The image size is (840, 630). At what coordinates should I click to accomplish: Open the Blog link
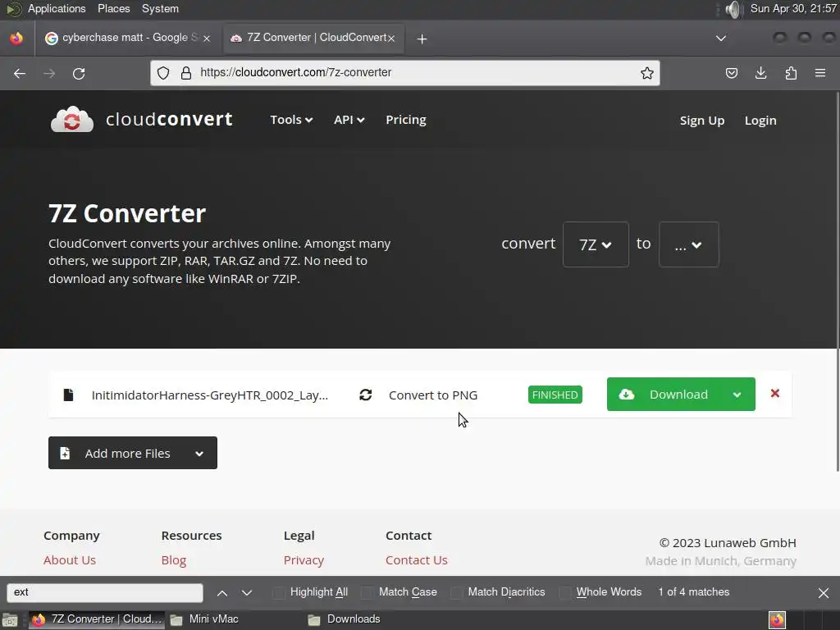(174, 559)
